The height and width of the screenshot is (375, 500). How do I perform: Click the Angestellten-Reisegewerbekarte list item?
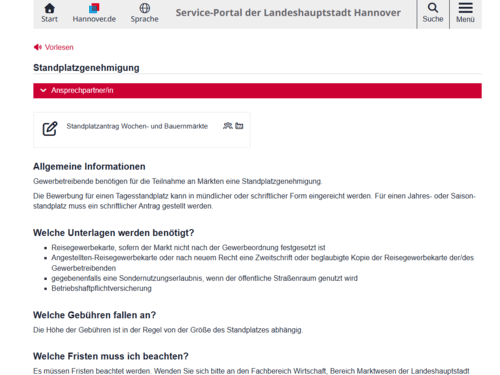point(263,263)
